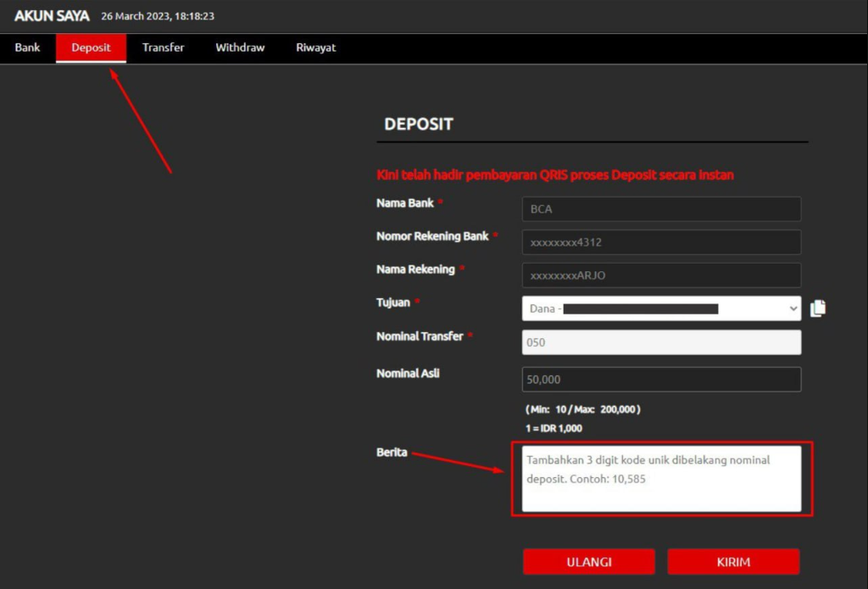Click the Min/Max limit info text

(x=582, y=409)
